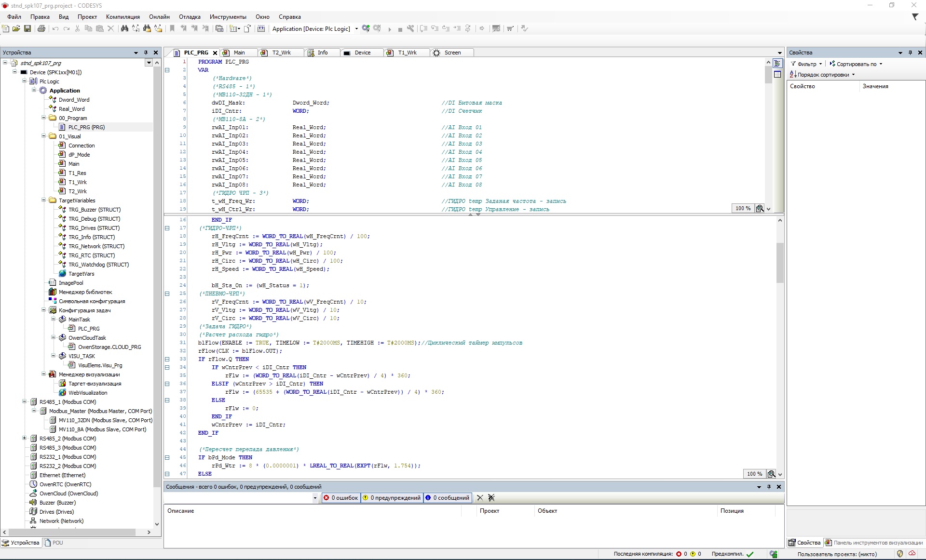Pin the Устройства panel
Image resolution: width=926 pixels, height=560 pixels.
[x=146, y=53]
